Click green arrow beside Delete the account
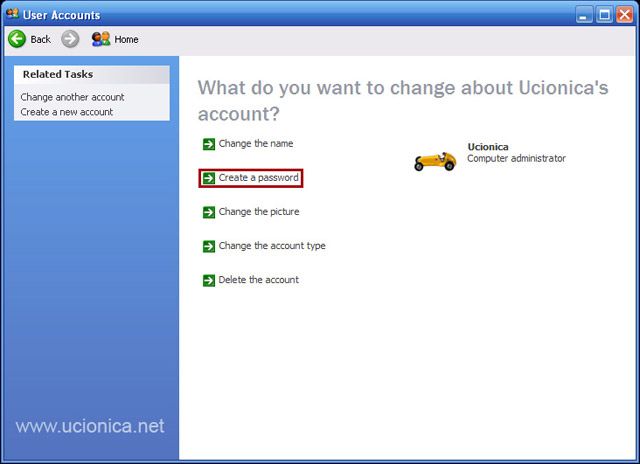This screenshot has height=464, width=640. click(208, 280)
